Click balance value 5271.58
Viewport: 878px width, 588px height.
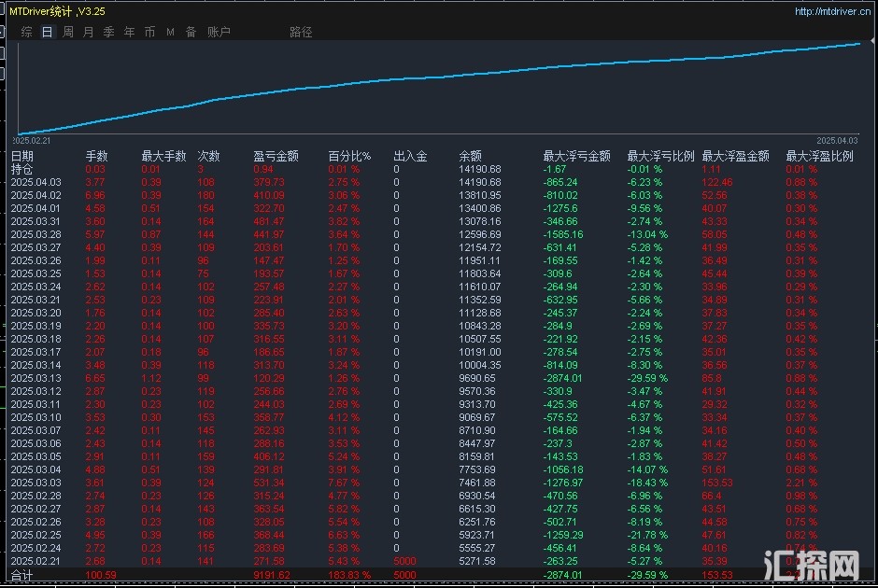477,561
